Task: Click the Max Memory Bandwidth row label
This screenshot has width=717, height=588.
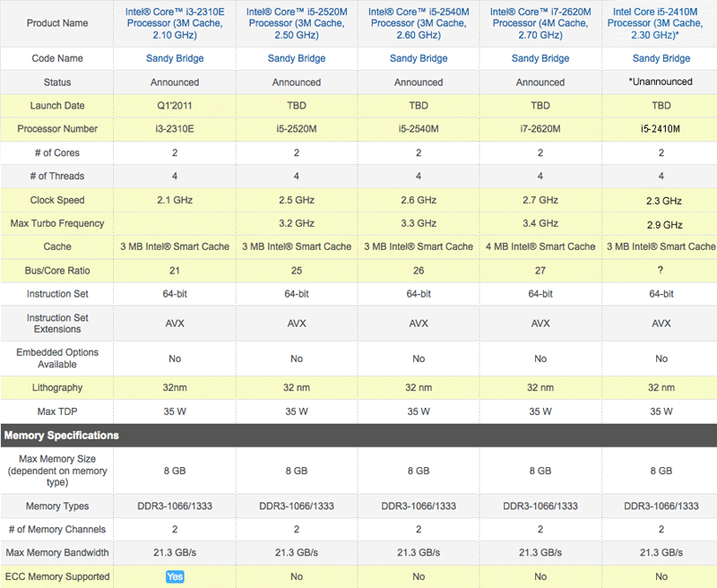Action: tap(57, 553)
